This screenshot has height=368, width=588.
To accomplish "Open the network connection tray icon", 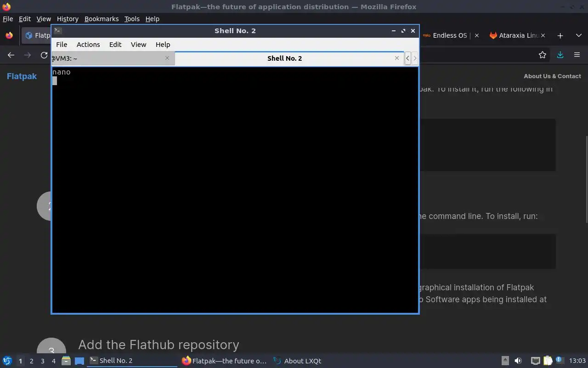I will [535, 361].
